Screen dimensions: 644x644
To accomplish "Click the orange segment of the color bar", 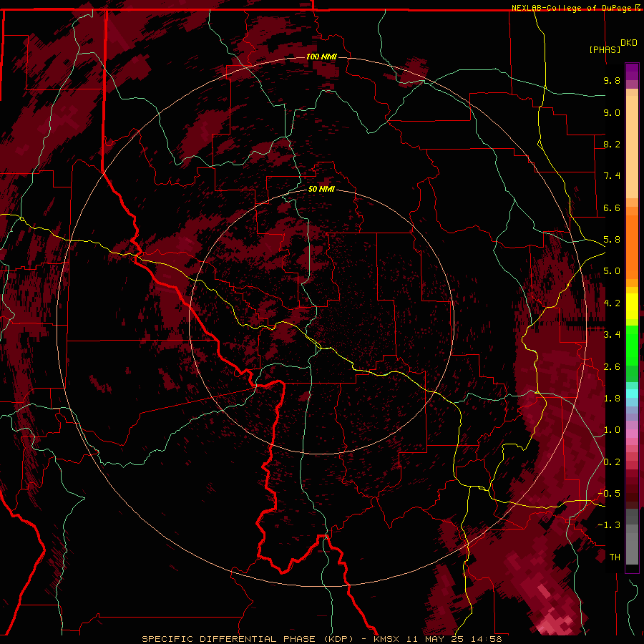I will click(x=632, y=247).
